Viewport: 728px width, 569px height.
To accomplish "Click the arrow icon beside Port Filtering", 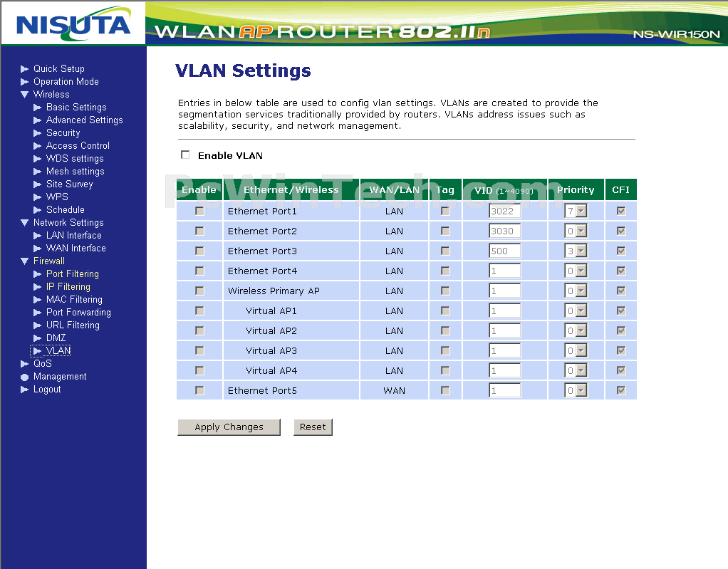I will tap(38, 274).
